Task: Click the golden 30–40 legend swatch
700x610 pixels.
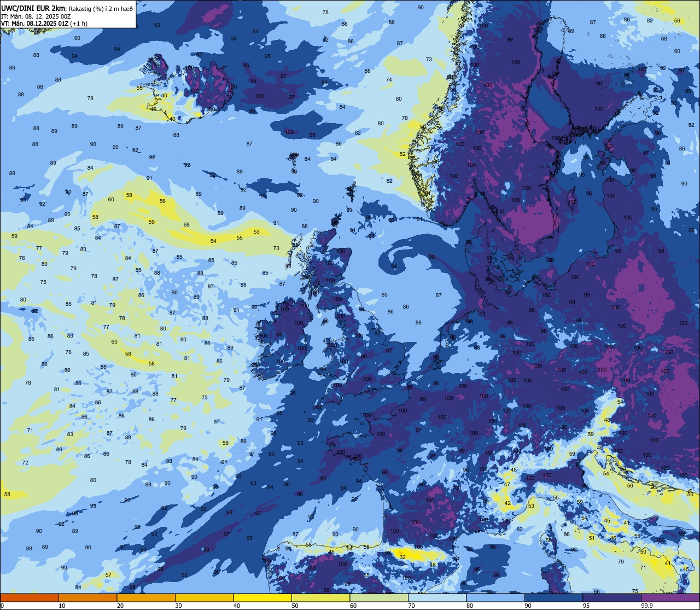Action: [204, 597]
